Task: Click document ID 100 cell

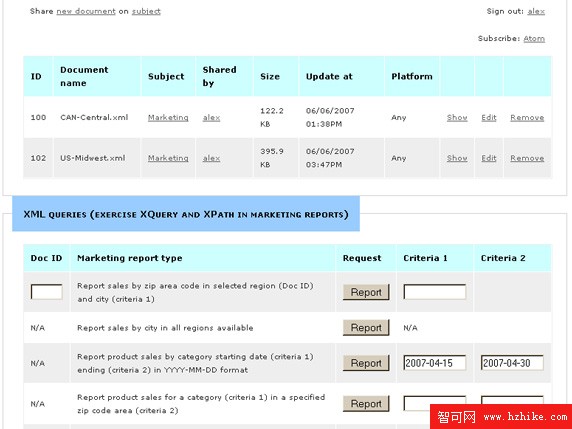Action: tap(38, 117)
